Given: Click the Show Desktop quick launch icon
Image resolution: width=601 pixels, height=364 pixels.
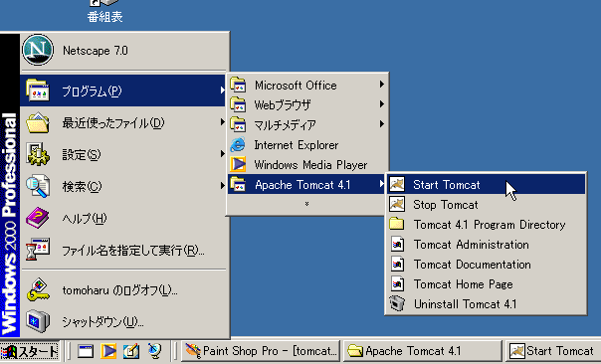Looking at the screenshot, I should (x=86, y=351).
